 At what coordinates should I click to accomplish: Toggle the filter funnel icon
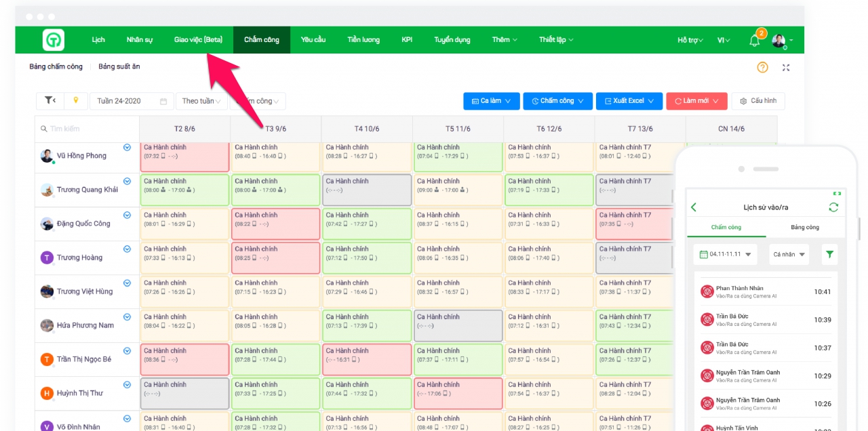50,100
